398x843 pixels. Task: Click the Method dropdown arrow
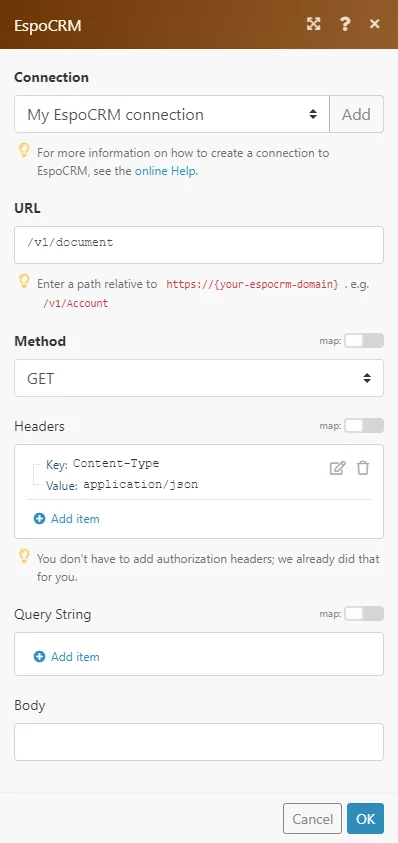(x=367, y=378)
